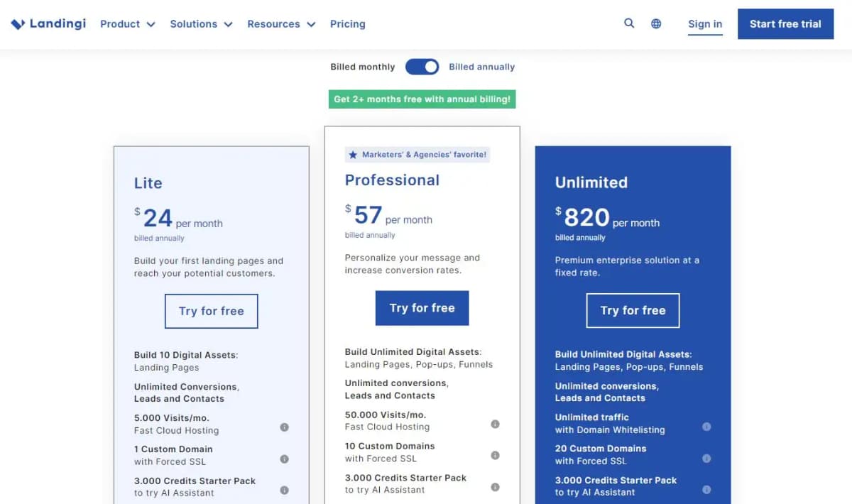This screenshot has width=852, height=504.
Task: Info icon beside Unlimited 3.000 Credits Starter Pack
Action: [706, 489]
